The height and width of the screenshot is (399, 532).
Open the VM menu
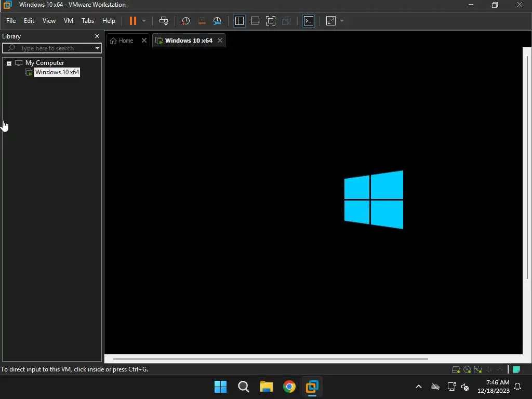pos(69,21)
